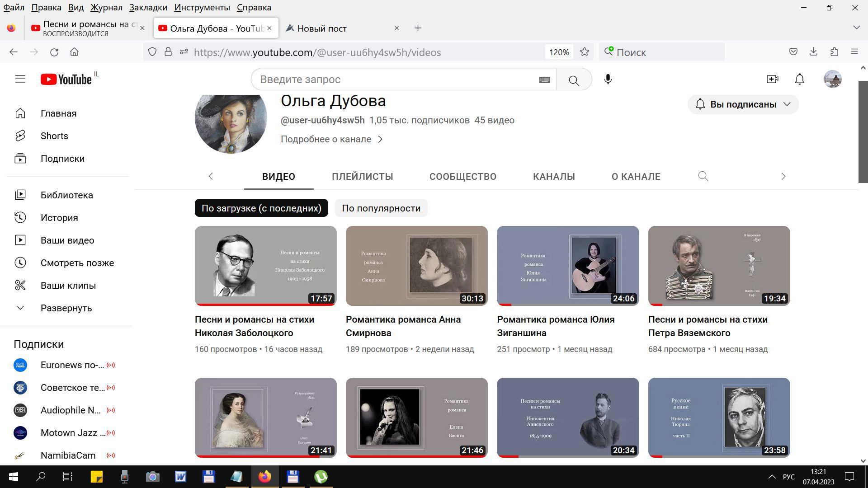Click the page zoom 120% indicator

point(559,52)
